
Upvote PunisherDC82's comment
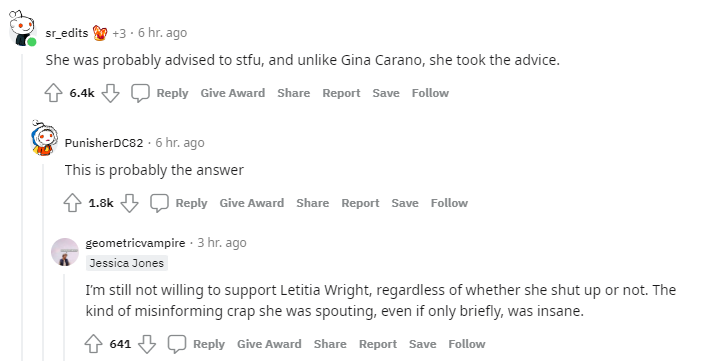tap(72, 203)
